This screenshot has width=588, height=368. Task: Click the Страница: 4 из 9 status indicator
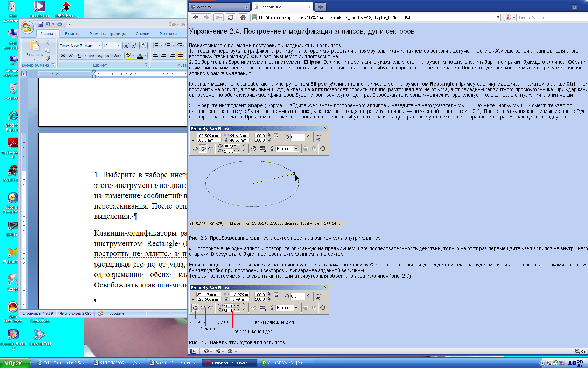click(38, 313)
